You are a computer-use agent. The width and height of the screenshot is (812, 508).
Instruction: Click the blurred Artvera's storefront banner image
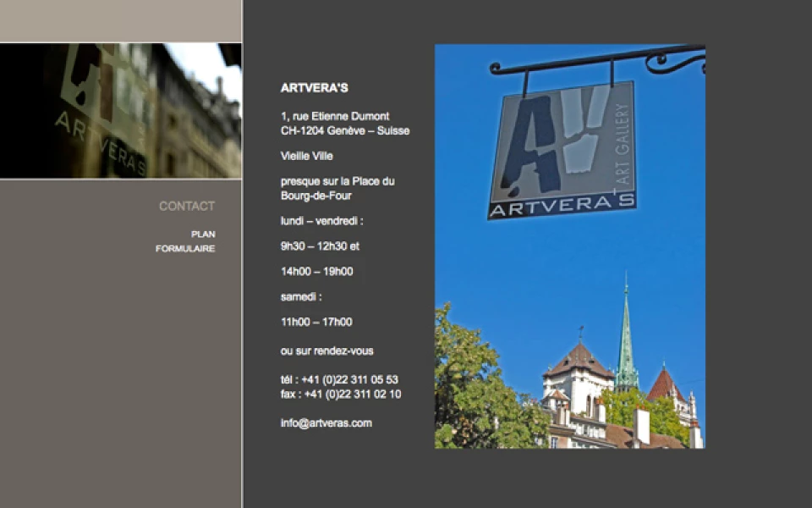121,110
